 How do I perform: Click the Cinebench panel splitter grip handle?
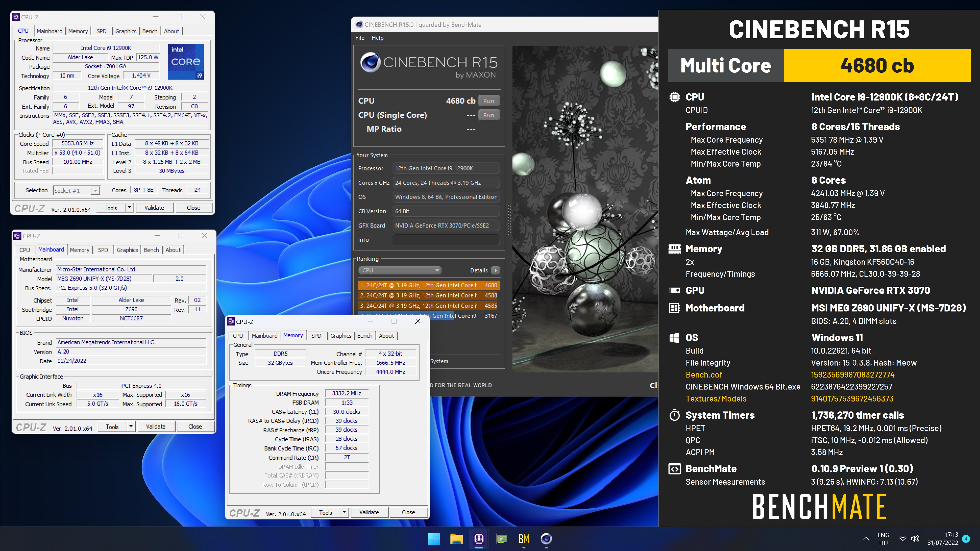pyautogui.click(x=509, y=220)
